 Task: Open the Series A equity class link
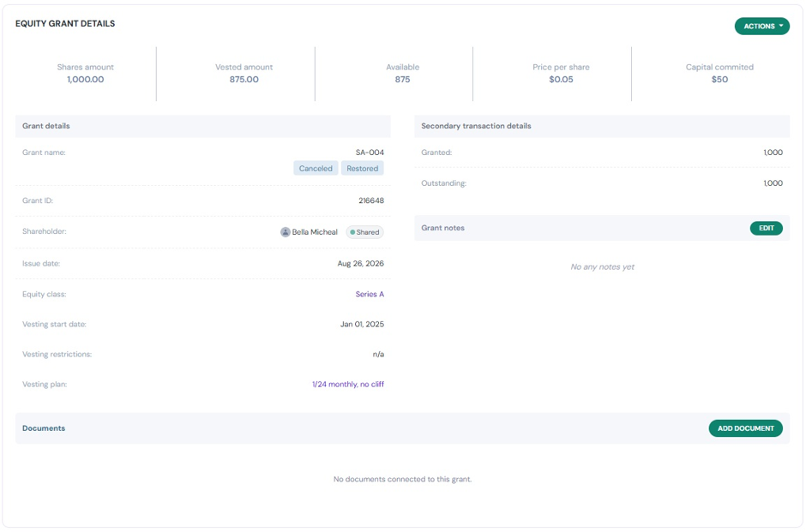[370, 294]
